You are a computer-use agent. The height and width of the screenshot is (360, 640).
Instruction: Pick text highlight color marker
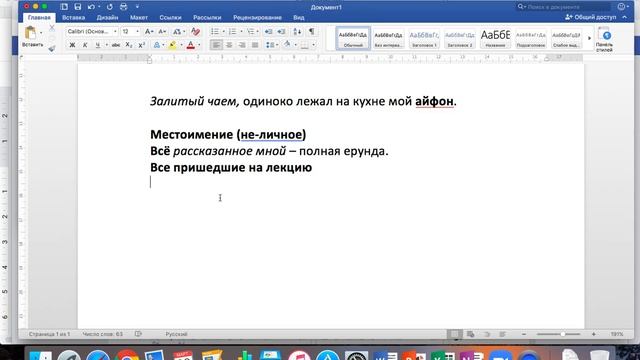173,45
